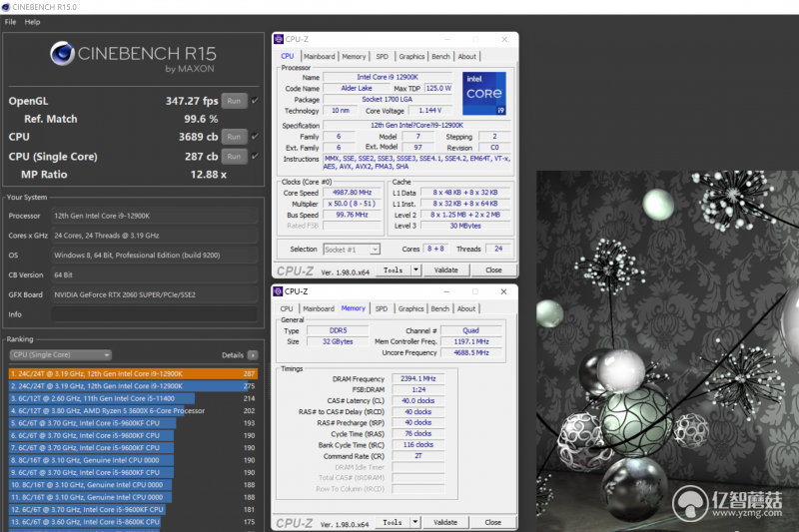The image size is (799, 532).
Task: Click the Level 3 cache value 30 MBytes
Action: click(x=465, y=226)
